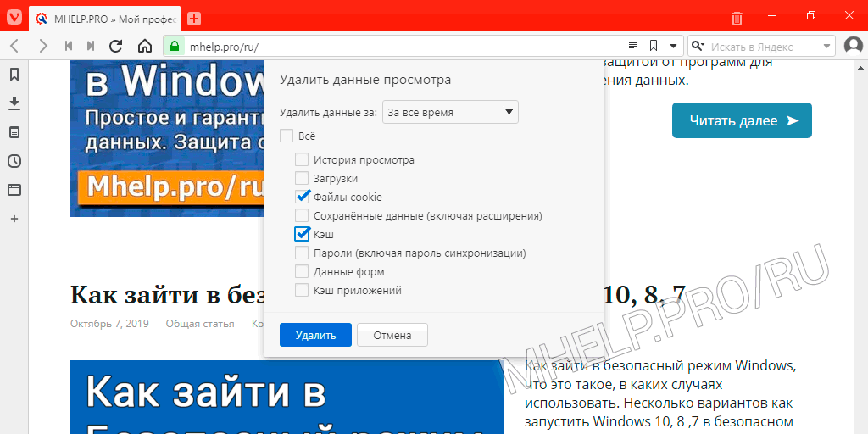Change search engine via magnifier icon
Image resolution: width=868 pixels, height=434 pixels.
pyautogui.click(x=698, y=47)
